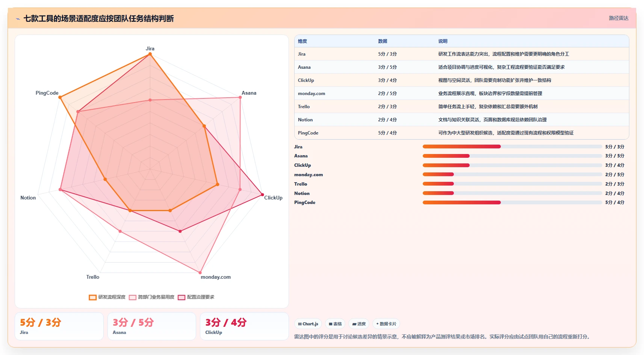The height and width of the screenshot is (355, 644).
Task: Click the 进度 tag chip
Action: click(359, 324)
